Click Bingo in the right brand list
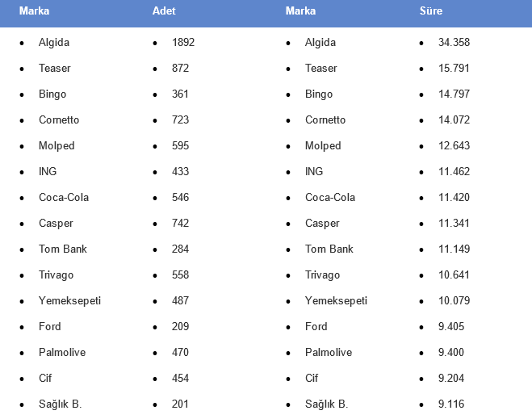 coord(319,94)
